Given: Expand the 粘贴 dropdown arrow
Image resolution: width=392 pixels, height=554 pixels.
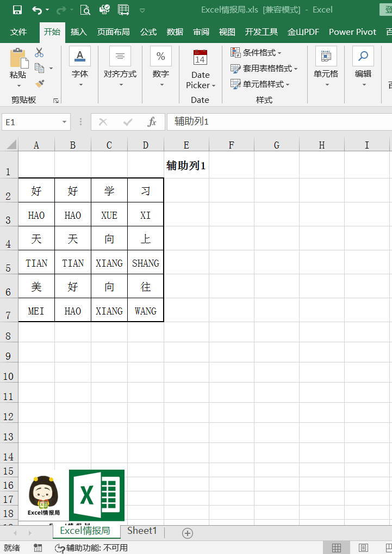Looking at the screenshot, I should pos(18,85).
